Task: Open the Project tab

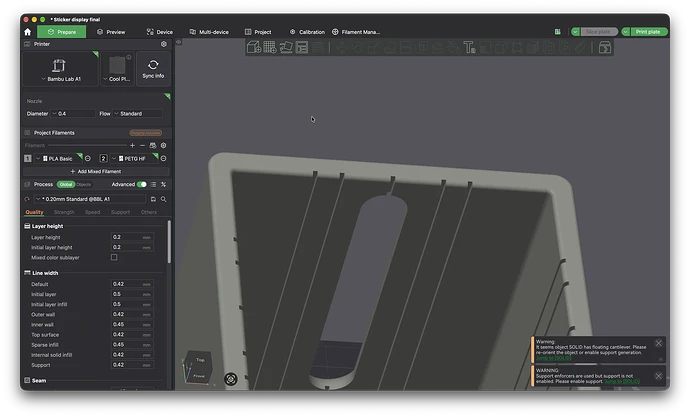Action: [x=258, y=32]
